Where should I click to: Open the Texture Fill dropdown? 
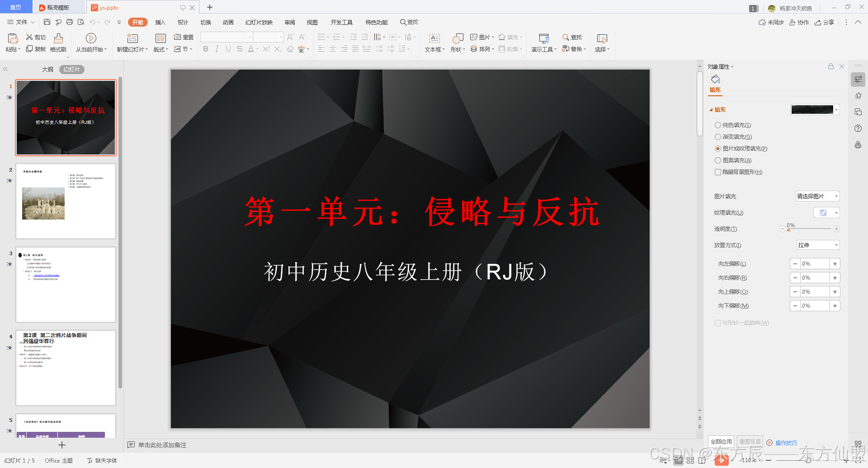pos(826,212)
